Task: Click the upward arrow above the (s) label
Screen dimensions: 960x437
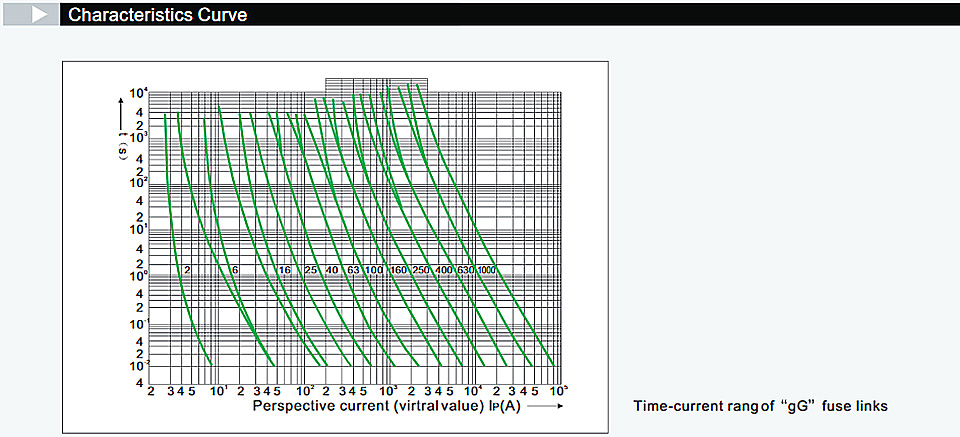Action: (122, 114)
